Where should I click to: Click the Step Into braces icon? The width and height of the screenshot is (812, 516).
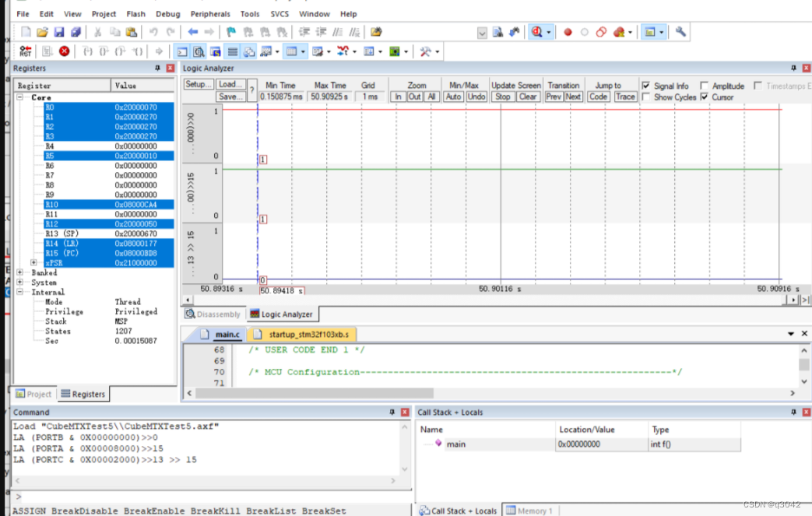(87, 51)
